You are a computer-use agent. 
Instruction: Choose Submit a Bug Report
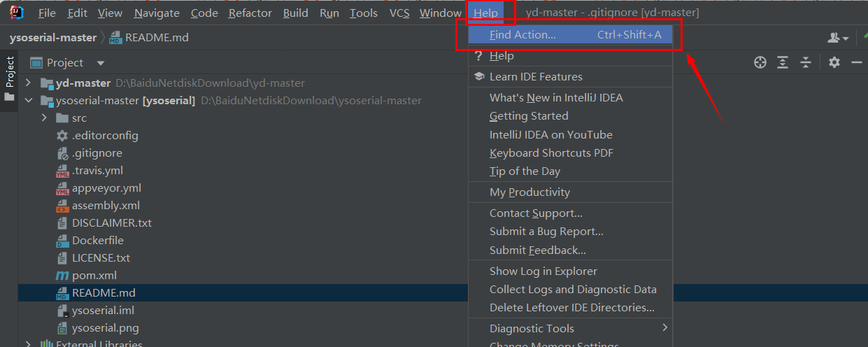[570, 232]
